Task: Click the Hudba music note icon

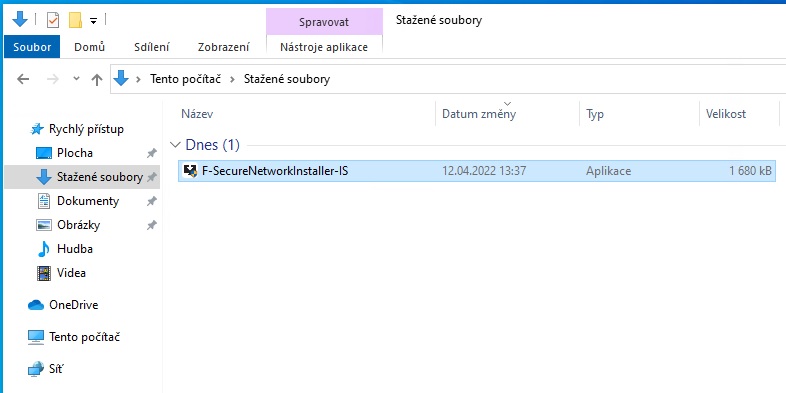Action: click(44, 249)
